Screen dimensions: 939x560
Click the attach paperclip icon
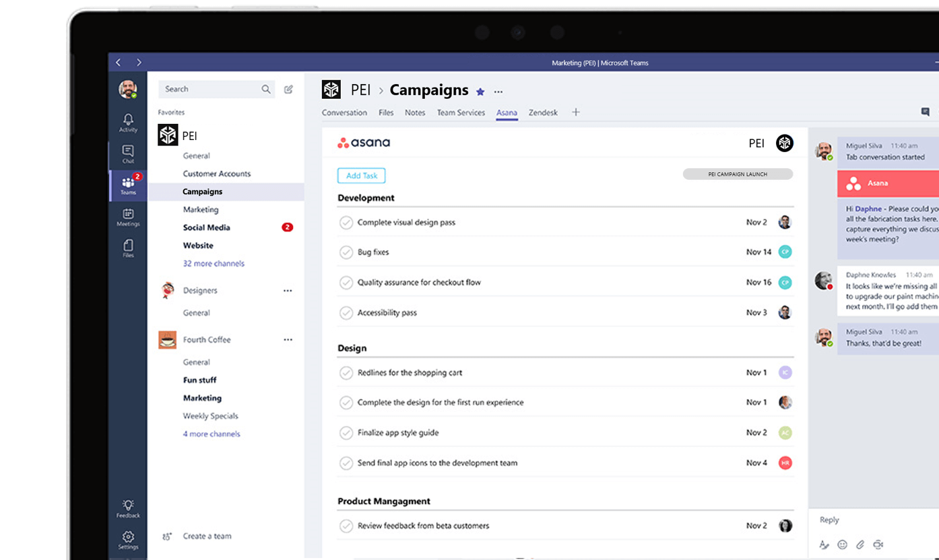pos(860,545)
